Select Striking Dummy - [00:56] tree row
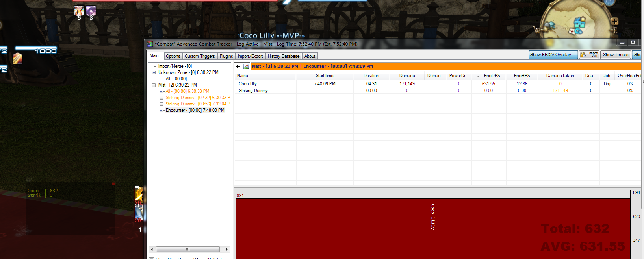This screenshot has width=644, height=259. point(198,104)
